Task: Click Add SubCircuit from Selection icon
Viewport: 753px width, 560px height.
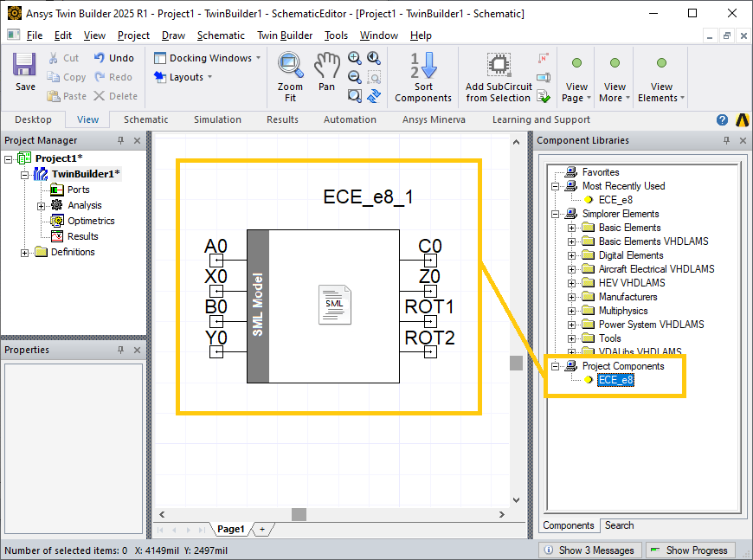Action: 499,64
